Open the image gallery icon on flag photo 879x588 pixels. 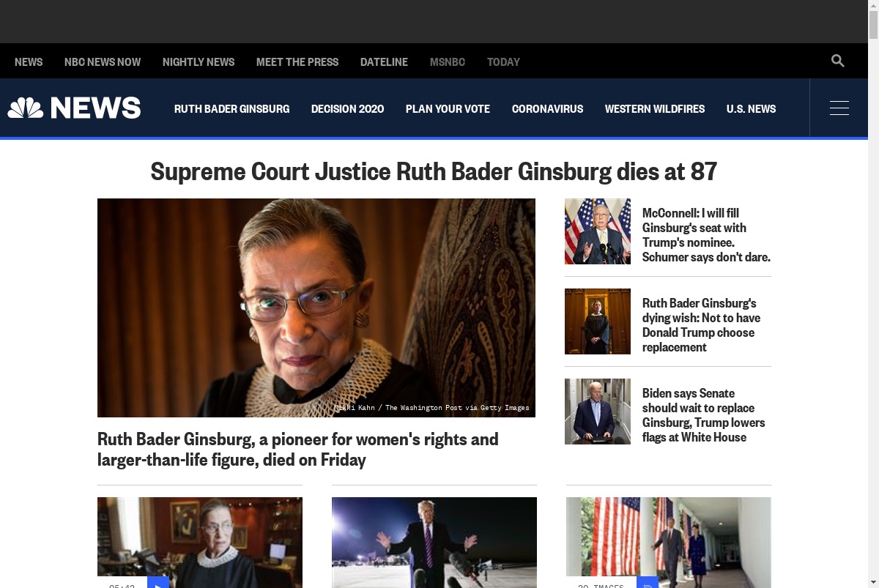tap(648, 582)
